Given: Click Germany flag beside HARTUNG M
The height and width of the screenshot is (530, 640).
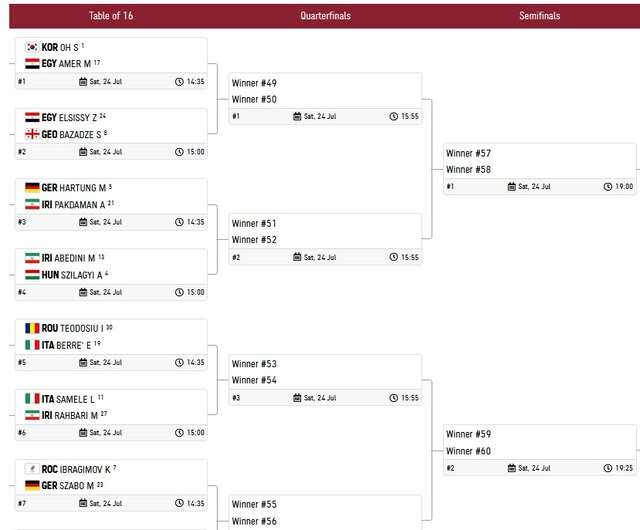Looking at the screenshot, I should [x=32, y=188].
